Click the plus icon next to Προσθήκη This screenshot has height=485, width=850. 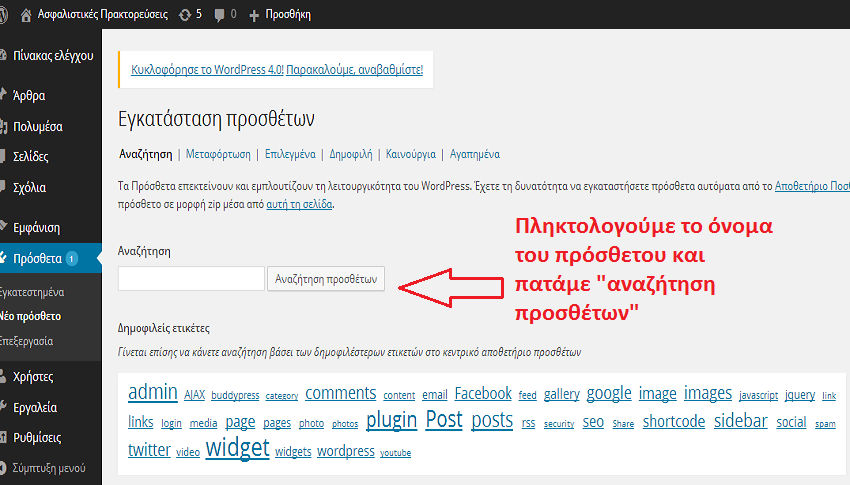tap(254, 16)
